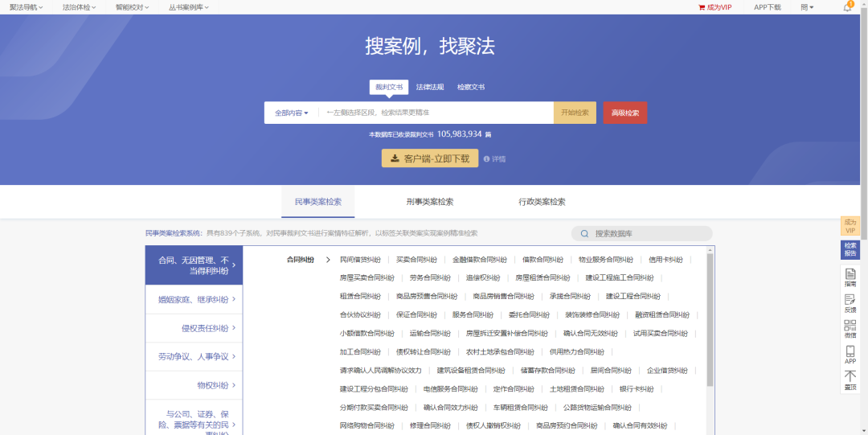Click the main search keyword input field
This screenshot has width=868, height=435.
[x=436, y=113]
